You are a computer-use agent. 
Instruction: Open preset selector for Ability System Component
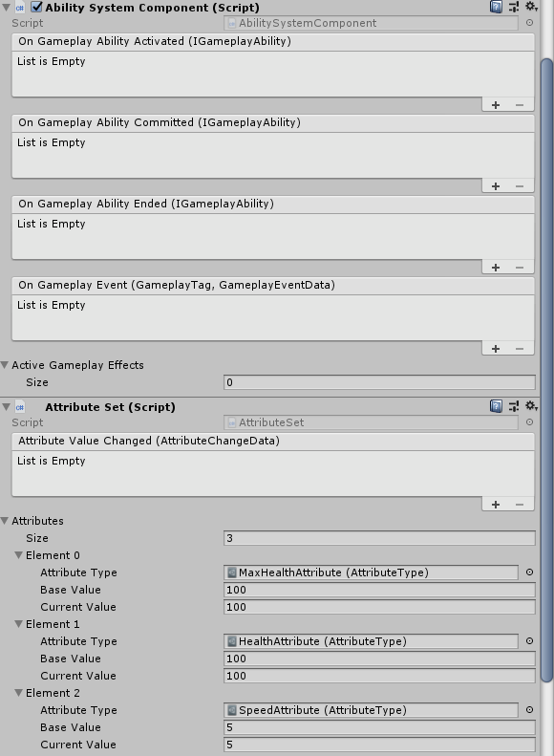click(514, 7)
